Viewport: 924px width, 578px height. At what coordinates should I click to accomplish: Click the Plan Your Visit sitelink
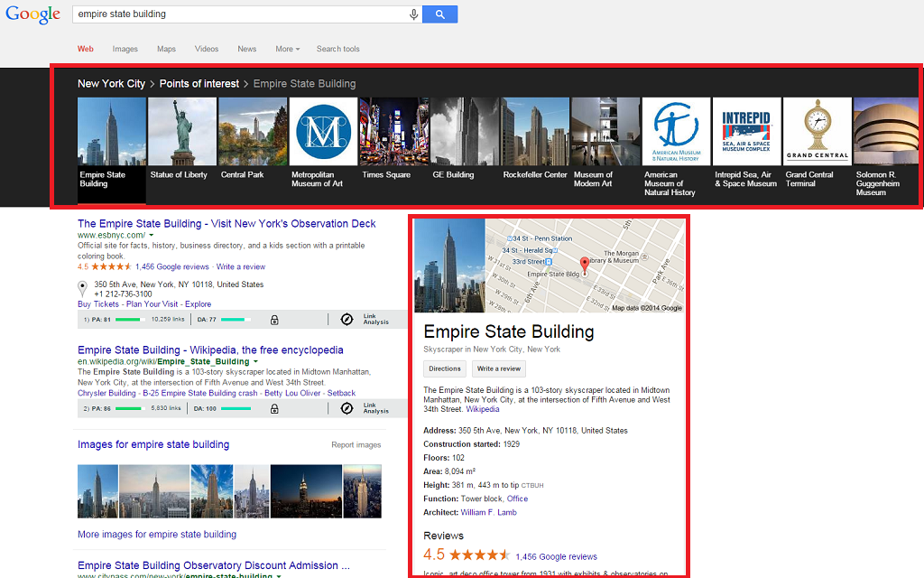pyautogui.click(x=152, y=304)
